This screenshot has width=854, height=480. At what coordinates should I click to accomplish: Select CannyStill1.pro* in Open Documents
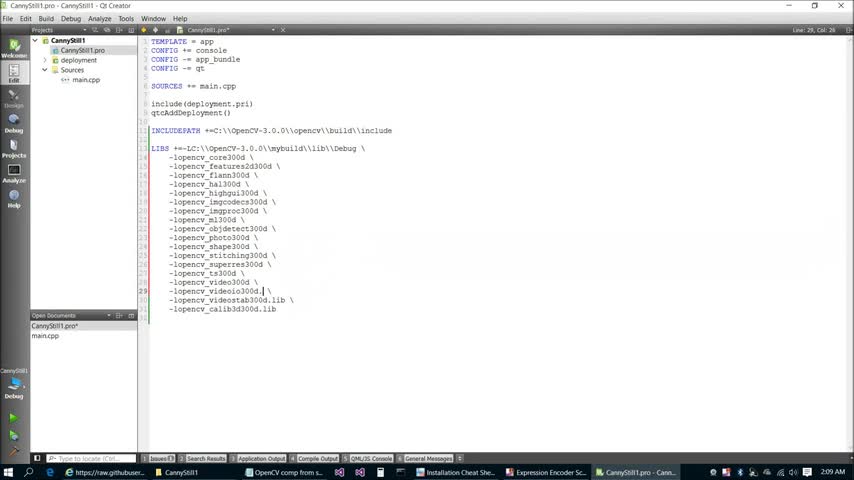[83, 326]
